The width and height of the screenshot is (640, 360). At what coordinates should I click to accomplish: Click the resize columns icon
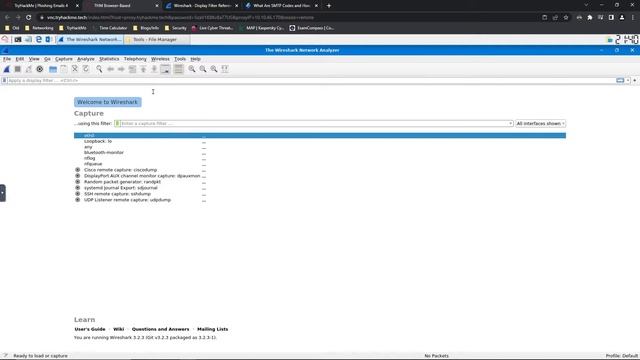tap(225, 69)
